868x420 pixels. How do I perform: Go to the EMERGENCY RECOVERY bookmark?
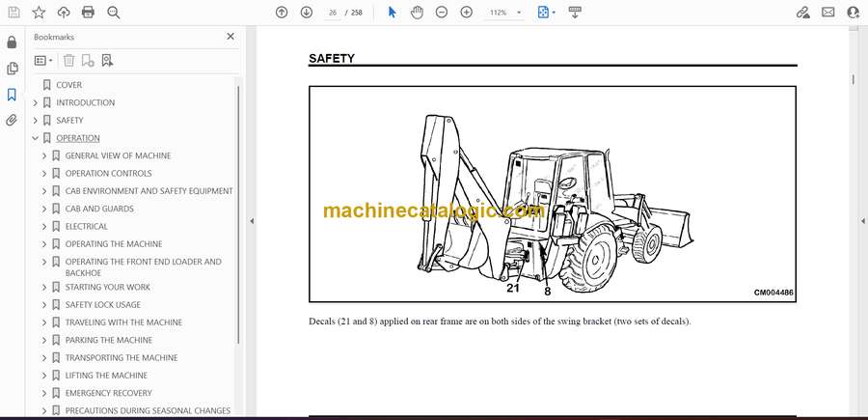[108, 393]
